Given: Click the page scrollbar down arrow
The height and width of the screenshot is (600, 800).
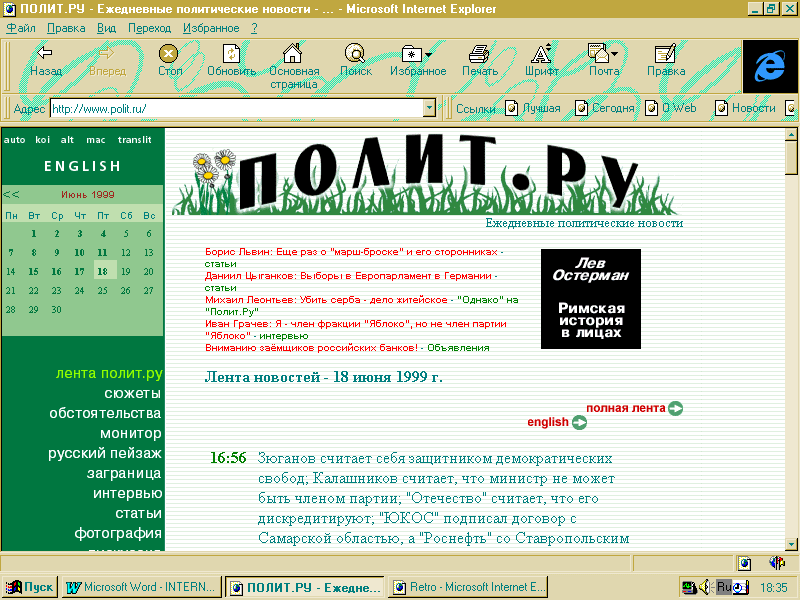Looking at the screenshot, I should [791, 544].
